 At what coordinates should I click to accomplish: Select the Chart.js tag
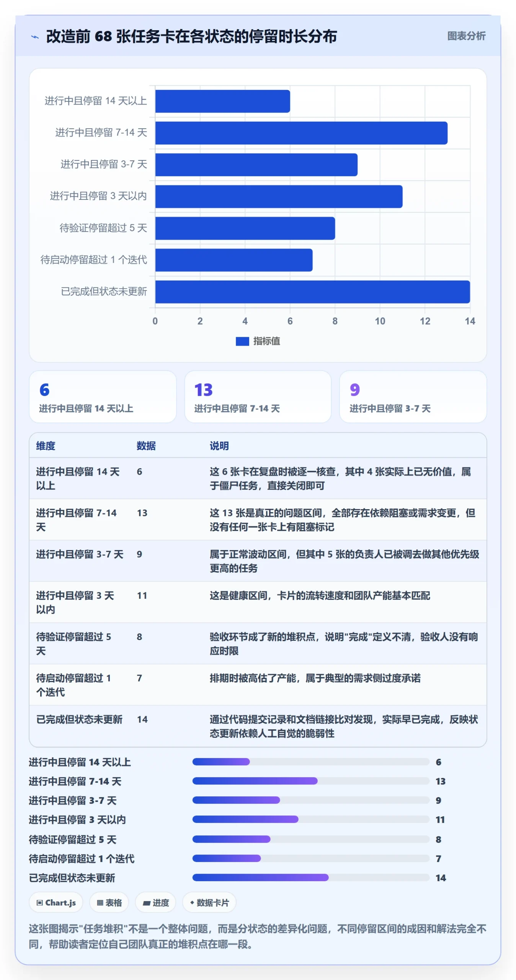pos(56,903)
